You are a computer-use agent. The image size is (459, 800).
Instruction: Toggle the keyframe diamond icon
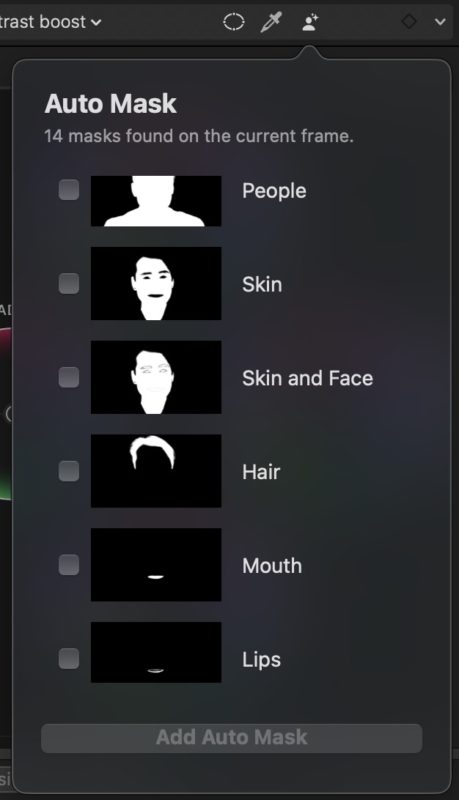[x=409, y=21]
